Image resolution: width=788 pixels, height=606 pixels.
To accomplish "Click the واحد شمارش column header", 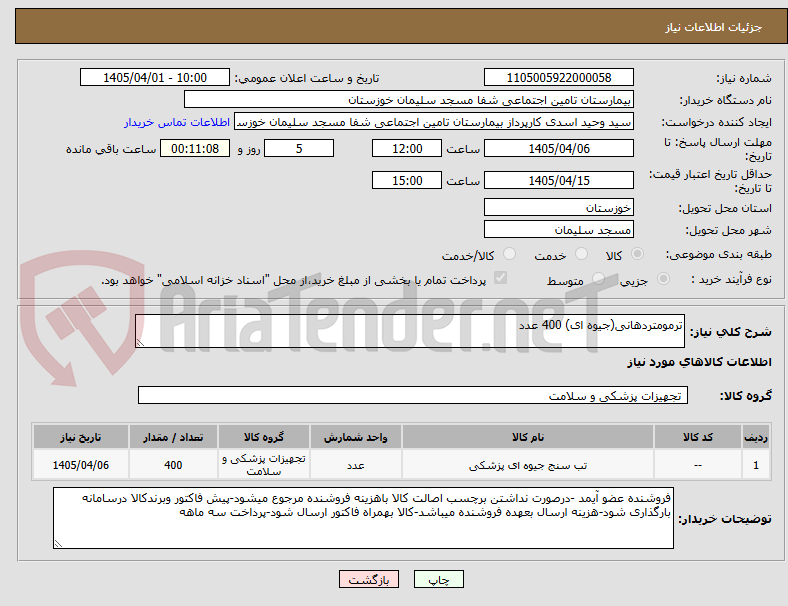I will tap(355, 437).
